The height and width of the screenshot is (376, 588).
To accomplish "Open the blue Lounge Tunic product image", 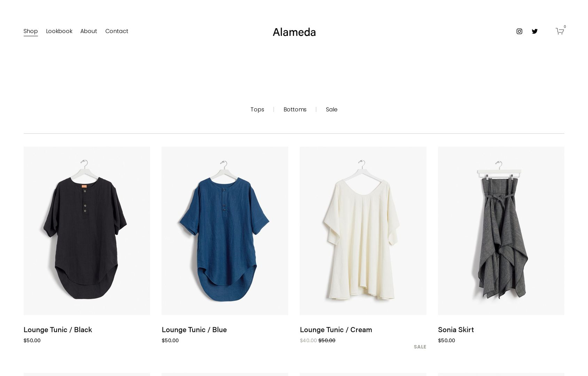I will point(225,231).
